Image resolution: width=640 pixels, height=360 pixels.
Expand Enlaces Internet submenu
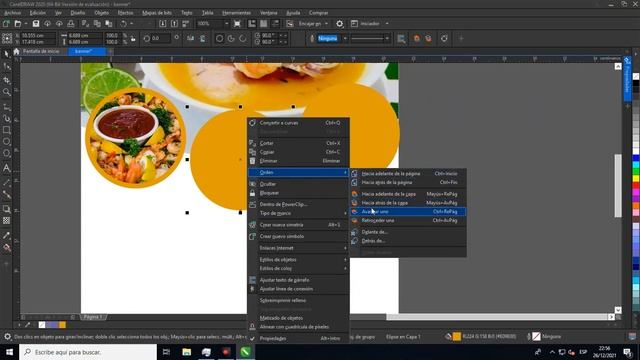pyautogui.click(x=298, y=248)
